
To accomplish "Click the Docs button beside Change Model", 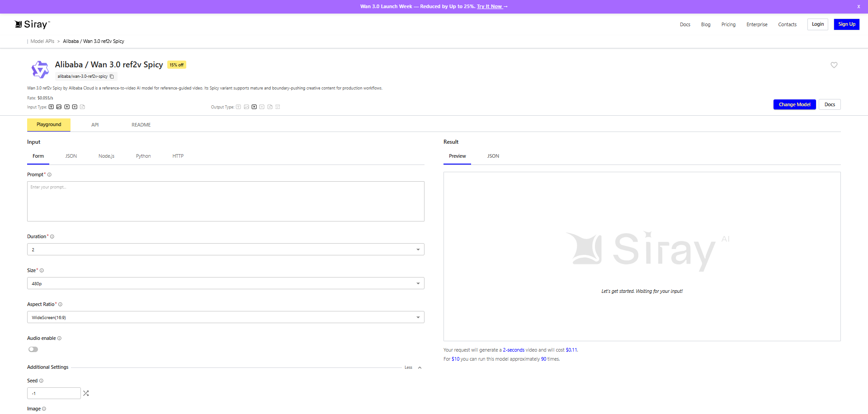I will [x=830, y=105].
